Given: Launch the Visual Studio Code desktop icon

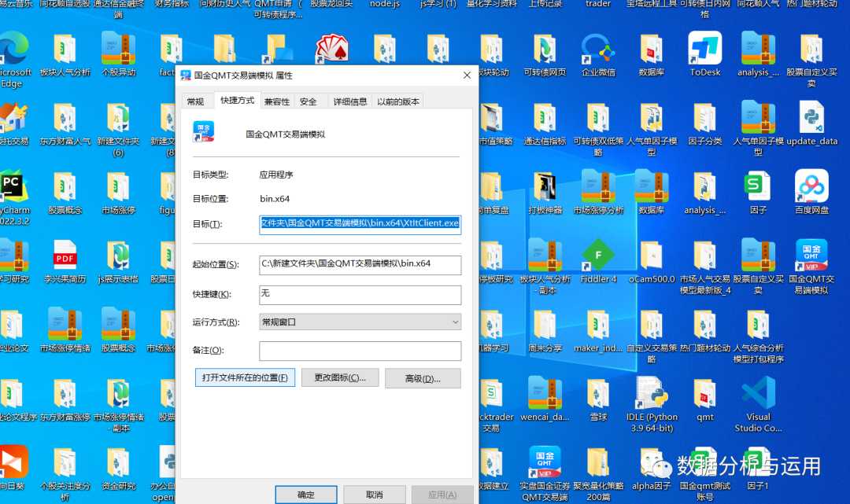Looking at the screenshot, I should coord(759,405).
